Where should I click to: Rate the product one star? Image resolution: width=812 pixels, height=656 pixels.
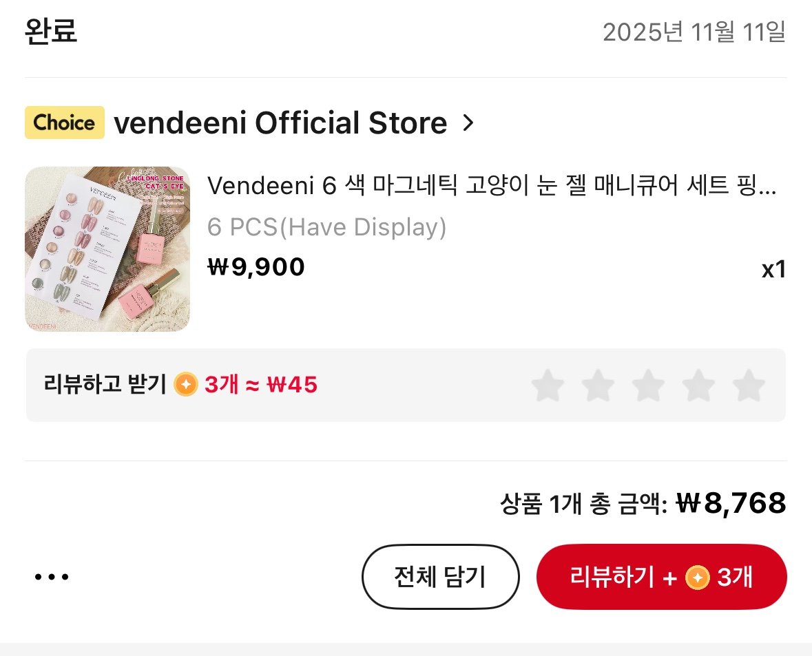point(548,385)
